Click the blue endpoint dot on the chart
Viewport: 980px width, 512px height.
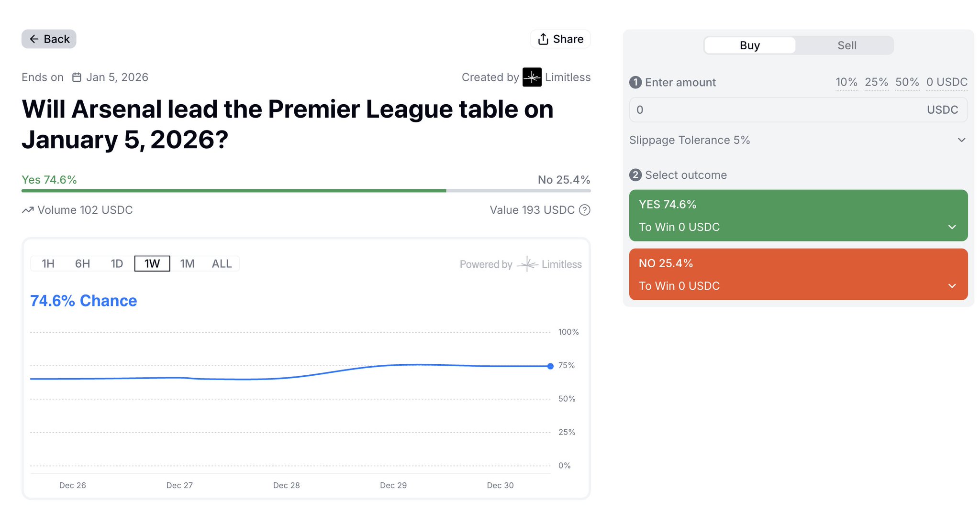pos(550,366)
